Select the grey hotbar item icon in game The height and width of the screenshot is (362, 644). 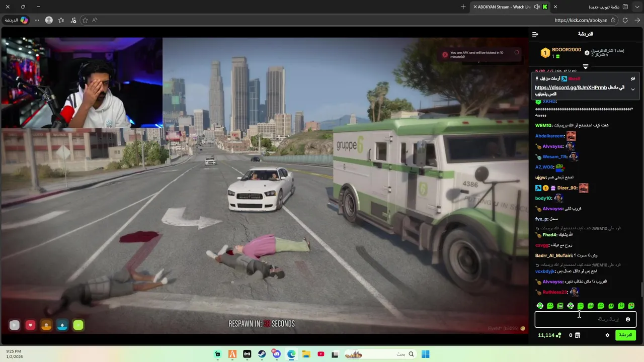[14, 325]
